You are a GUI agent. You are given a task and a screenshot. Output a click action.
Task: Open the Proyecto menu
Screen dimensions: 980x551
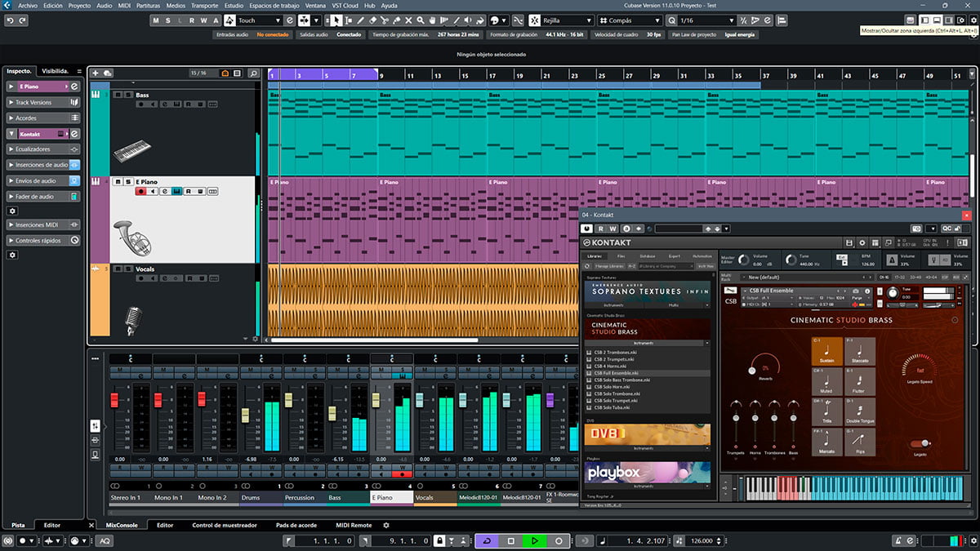79,5
